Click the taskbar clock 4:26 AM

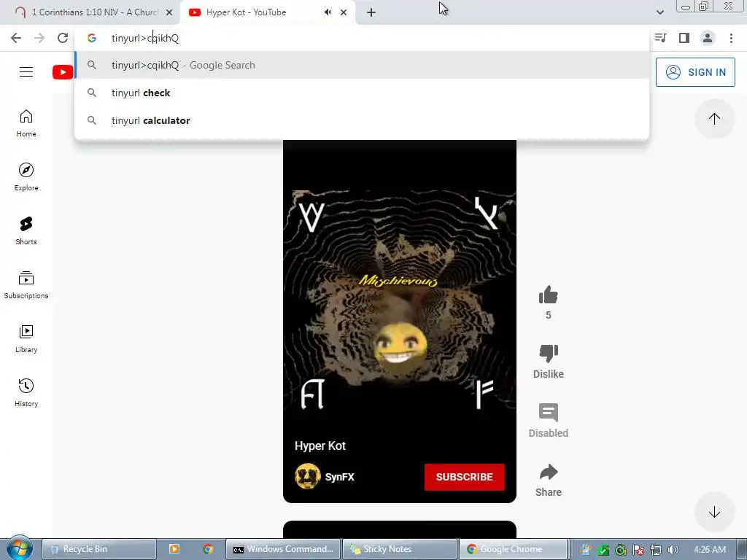point(710,550)
